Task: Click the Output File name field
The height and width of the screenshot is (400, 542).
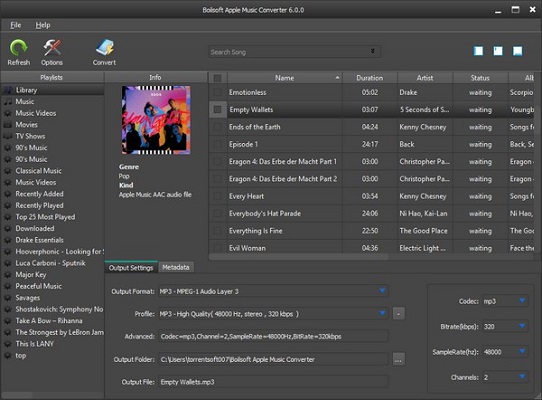Action: click(273, 382)
